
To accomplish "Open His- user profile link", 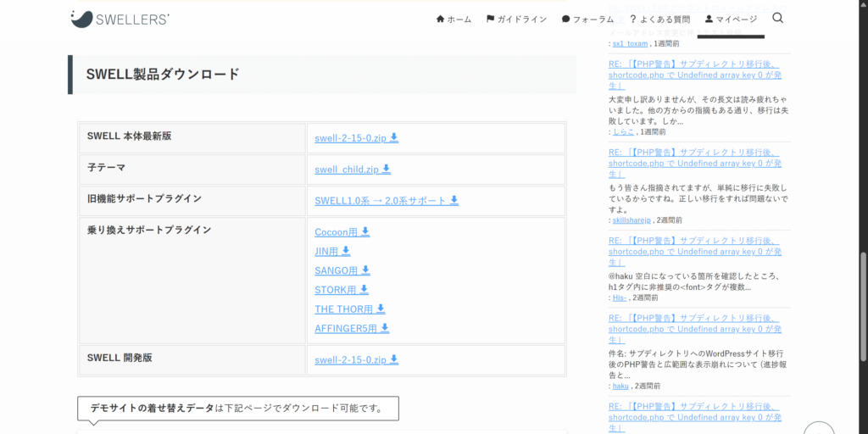I will click(x=620, y=298).
